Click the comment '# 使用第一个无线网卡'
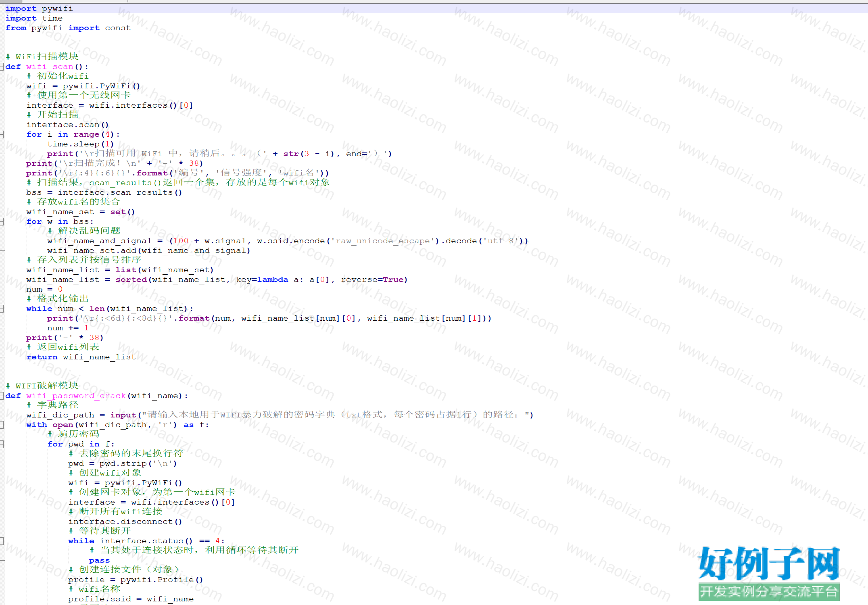This screenshot has width=868, height=605. coord(79,96)
